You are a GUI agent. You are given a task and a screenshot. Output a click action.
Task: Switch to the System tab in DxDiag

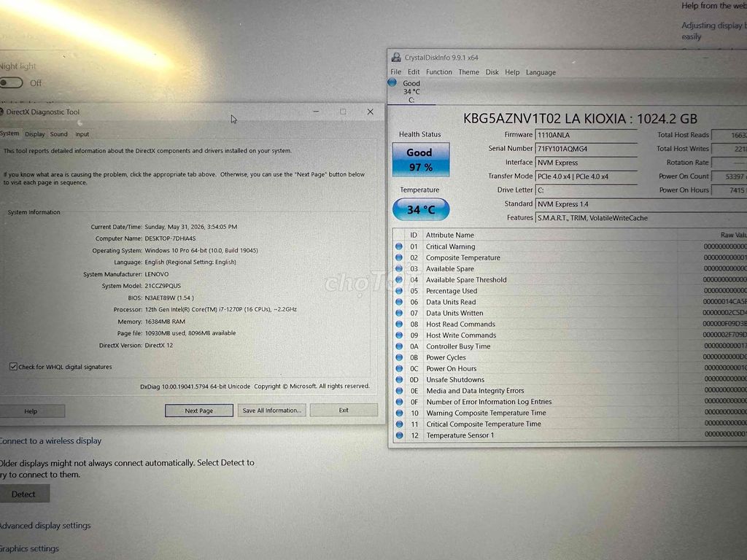9,133
